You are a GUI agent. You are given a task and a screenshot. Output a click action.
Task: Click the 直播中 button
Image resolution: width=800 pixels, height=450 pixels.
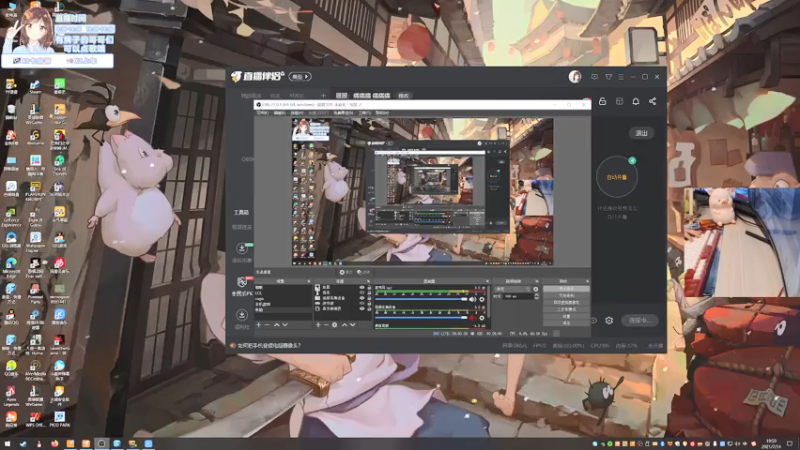(640, 320)
